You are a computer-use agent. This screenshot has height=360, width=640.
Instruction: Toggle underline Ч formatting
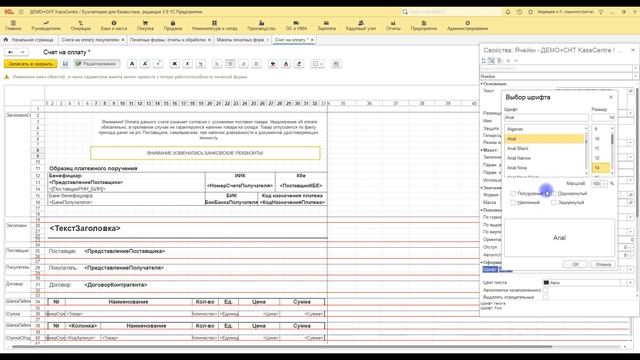(x=200, y=64)
